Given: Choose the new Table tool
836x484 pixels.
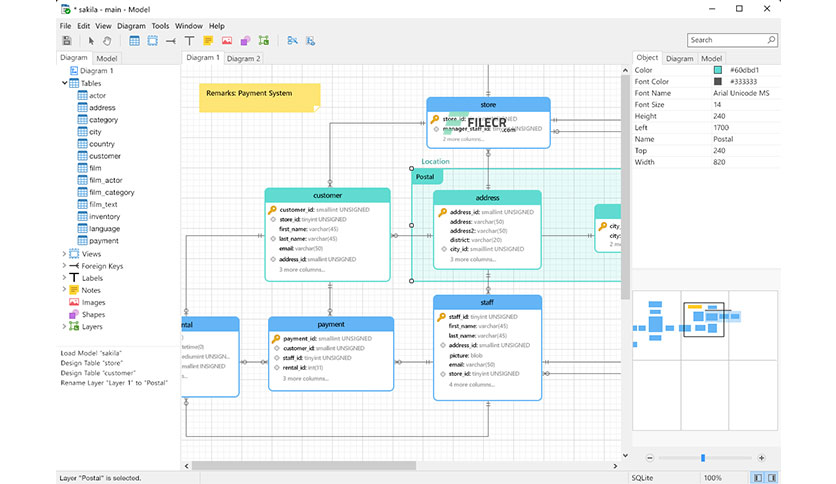Looking at the screenshot, I should [x=134, y=41].
